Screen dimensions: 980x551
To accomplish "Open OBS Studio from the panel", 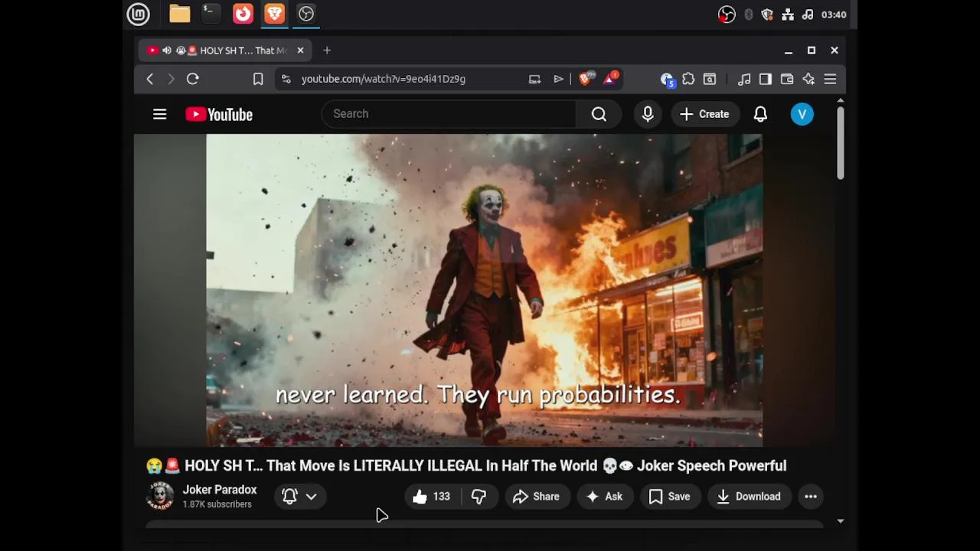I will 306,14.
